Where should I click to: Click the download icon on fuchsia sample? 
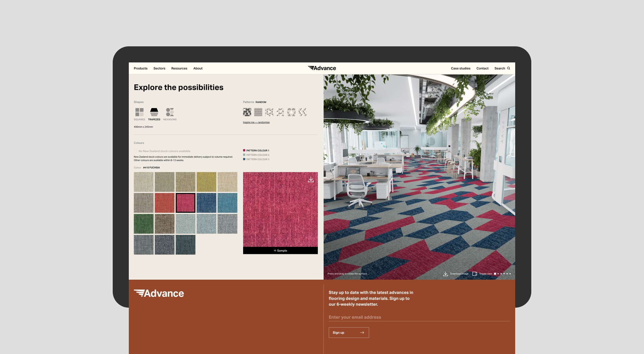(311, 179)
